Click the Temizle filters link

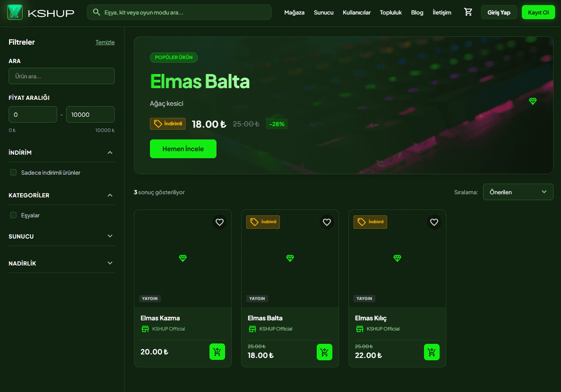click(105, 42)
